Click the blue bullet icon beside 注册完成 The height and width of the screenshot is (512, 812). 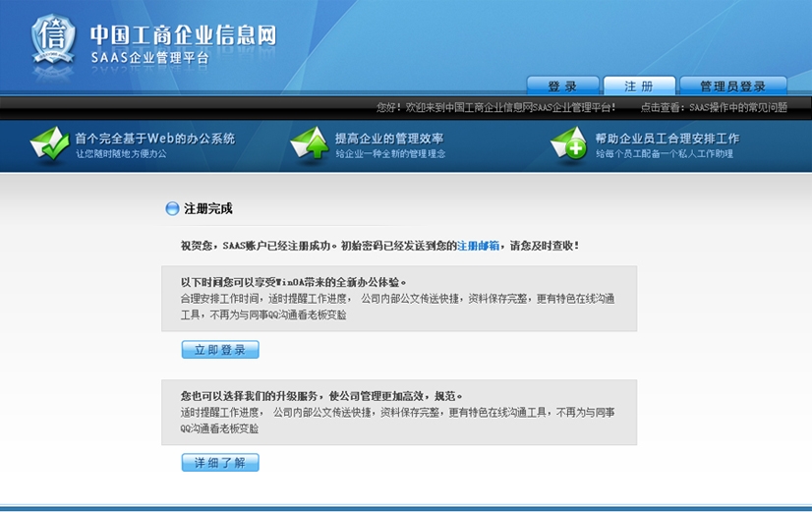click(172, 208)
